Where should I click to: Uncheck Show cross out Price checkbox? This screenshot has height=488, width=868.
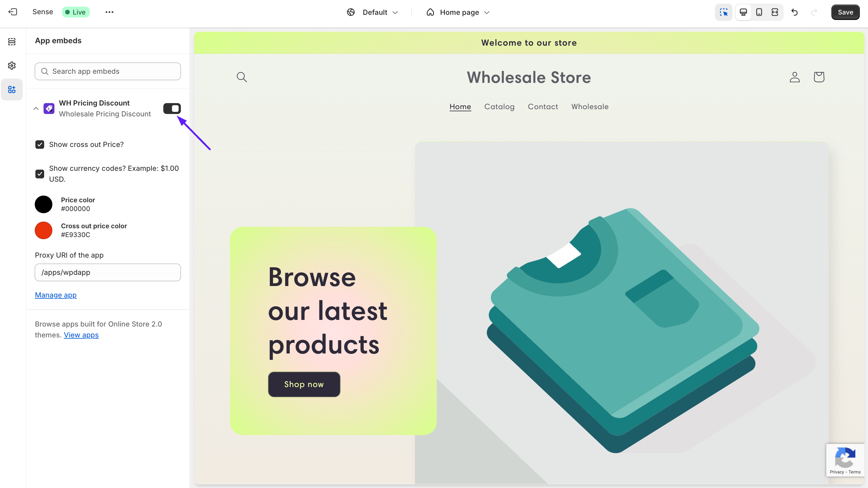40,145
